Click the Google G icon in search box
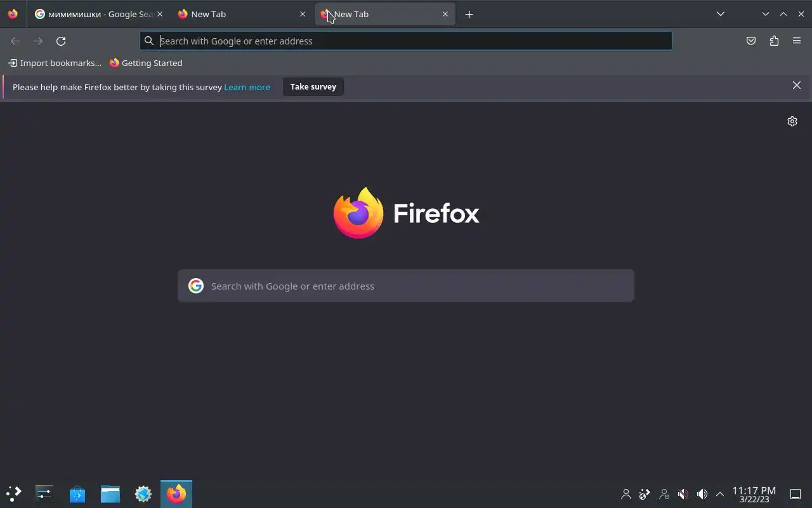This screenshot has width=812, height=508. 196,286
